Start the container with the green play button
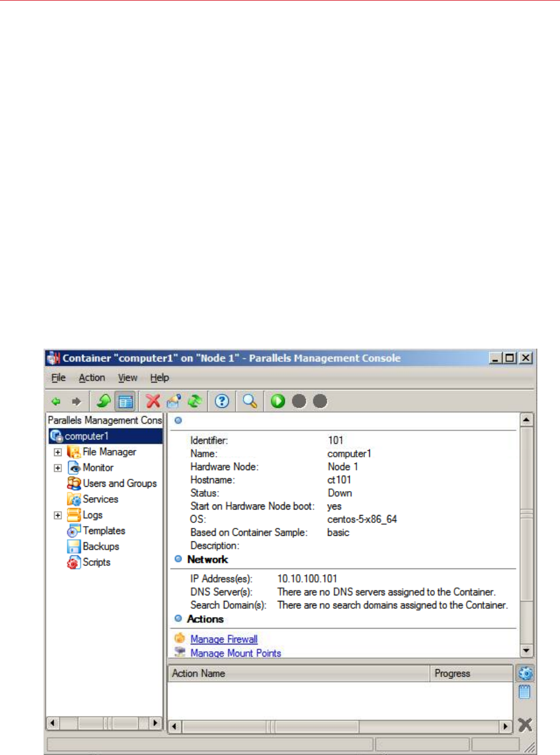The width and height of the screenshot is (560, 755). coord(278,401)
